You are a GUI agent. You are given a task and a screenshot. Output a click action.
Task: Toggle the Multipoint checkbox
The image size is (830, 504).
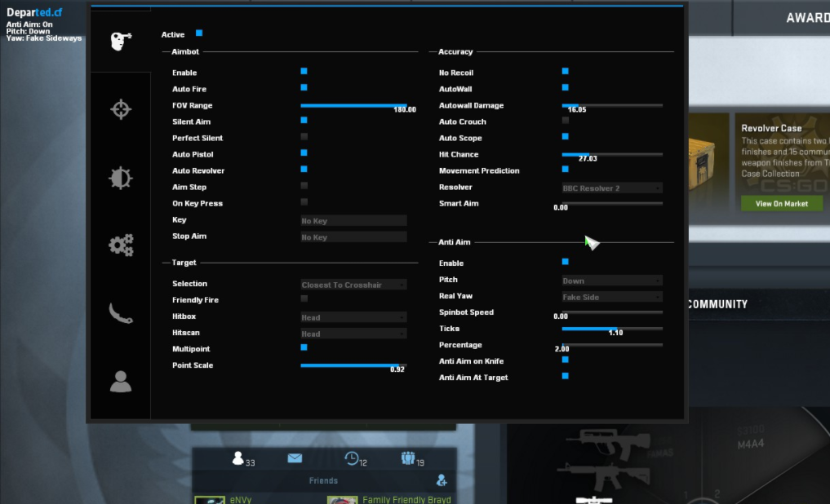tap(304, 348)
